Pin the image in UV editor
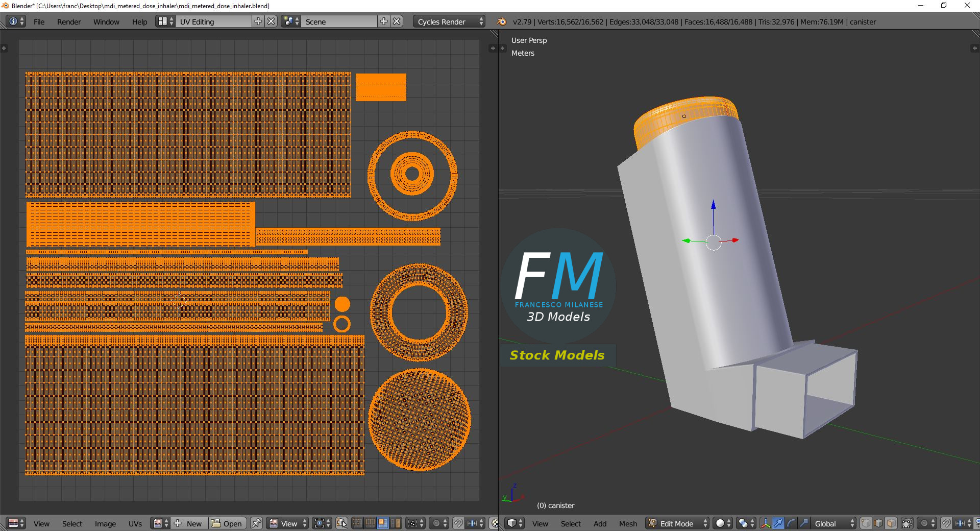 pyautogui.click(x=257, y=523)
